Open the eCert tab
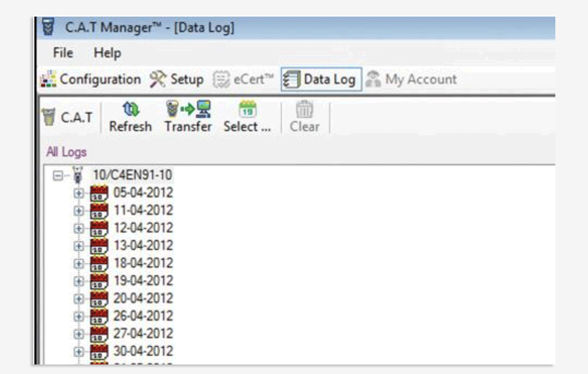The width and height of the screenshot is (588, 374). tap(243, 80)
